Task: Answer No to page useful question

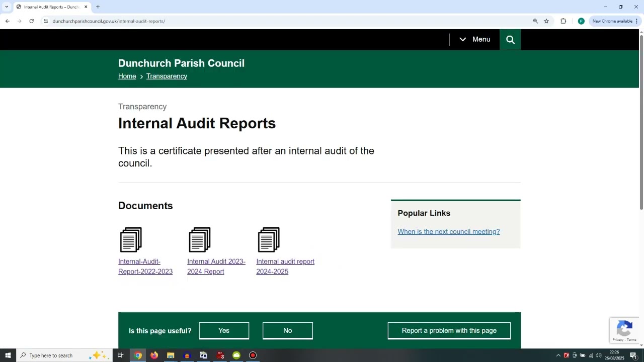Action: tap(287, 330)
